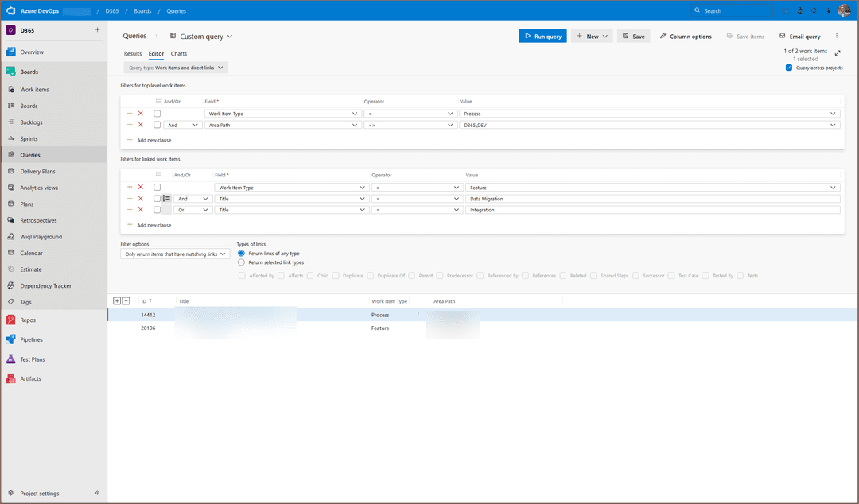The height and width of the screenshot is (504, 859).
Task: Open the Filter options dropdown
Action: pyautogui.click(x=175, y=254)
